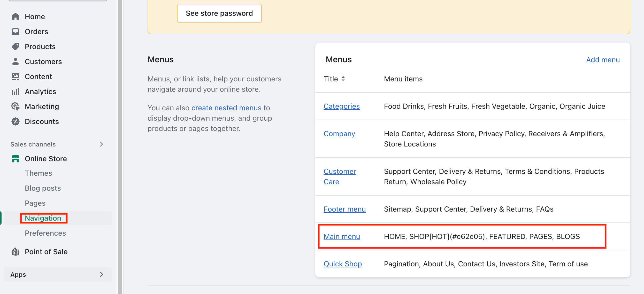The width and height of the screenshot is (644, 294).
Task: Click the See store password button
Action: [219, 13]
